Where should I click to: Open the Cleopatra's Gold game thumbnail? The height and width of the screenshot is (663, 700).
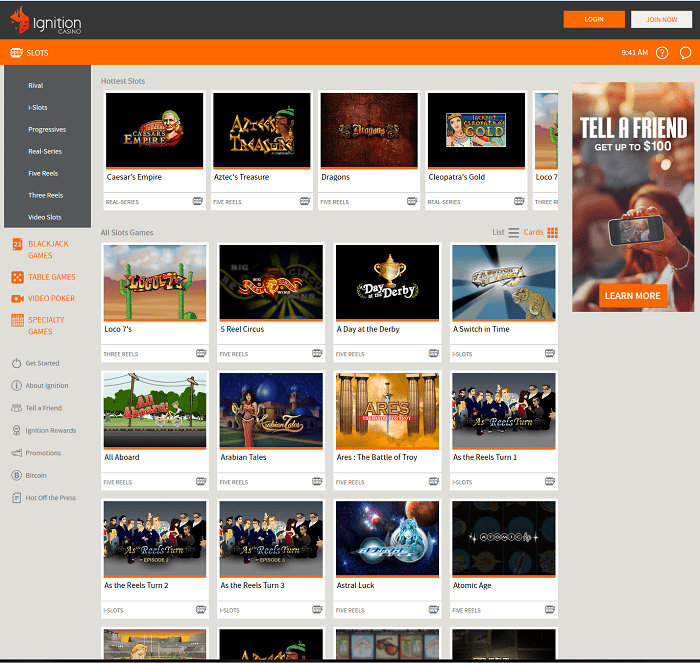coord(476,130)
